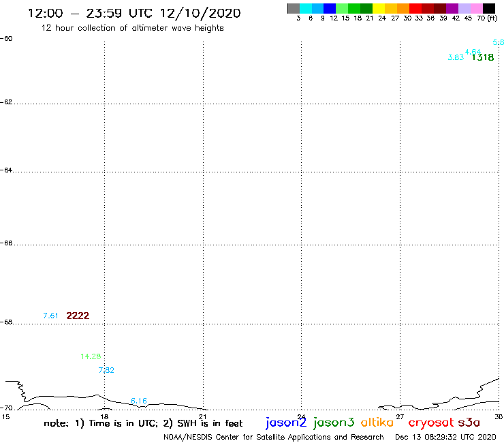Click the wave height value 6.16

point(139,401)
